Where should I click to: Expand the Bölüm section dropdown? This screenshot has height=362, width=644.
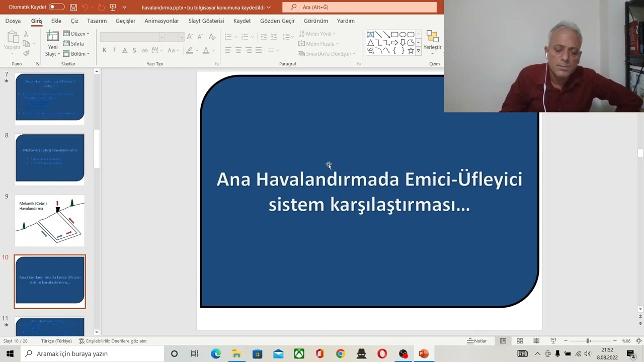[76, 54]
